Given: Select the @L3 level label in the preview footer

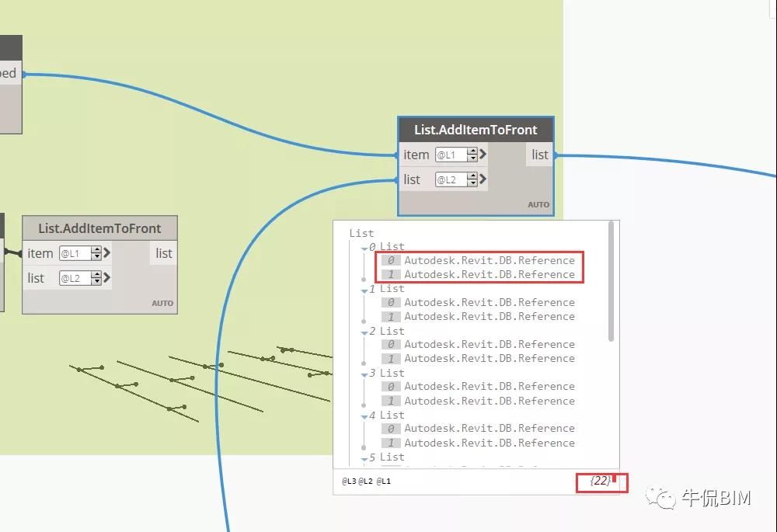Looking at the screenshot, I should [x=349, y=482].
